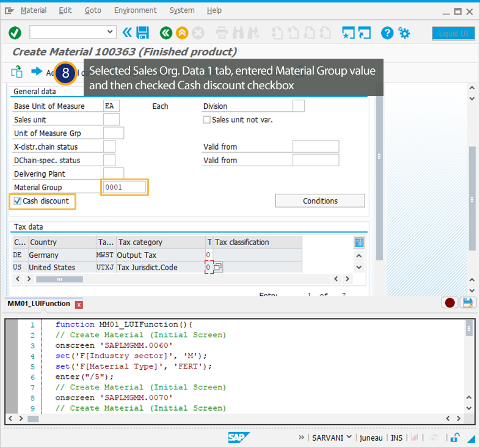Image resolution: width=480 pixels, height=448 pixels.
Task: Click the Conditions button
Action: click(x=320, y=200)
